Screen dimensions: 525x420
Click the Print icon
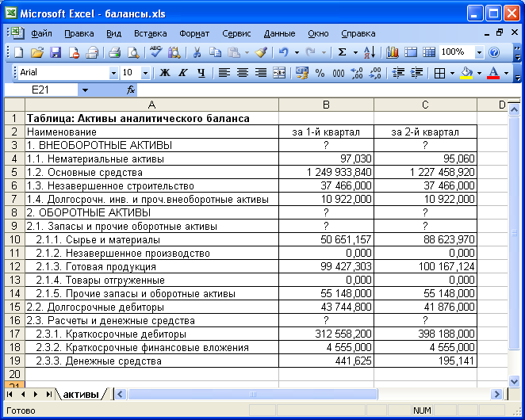click(115, 52)
